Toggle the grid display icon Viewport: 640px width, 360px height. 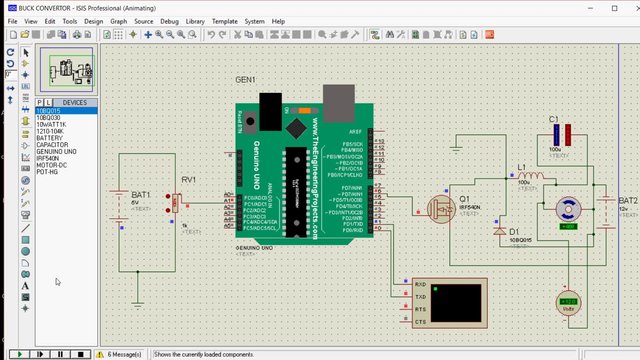point(118,35)
